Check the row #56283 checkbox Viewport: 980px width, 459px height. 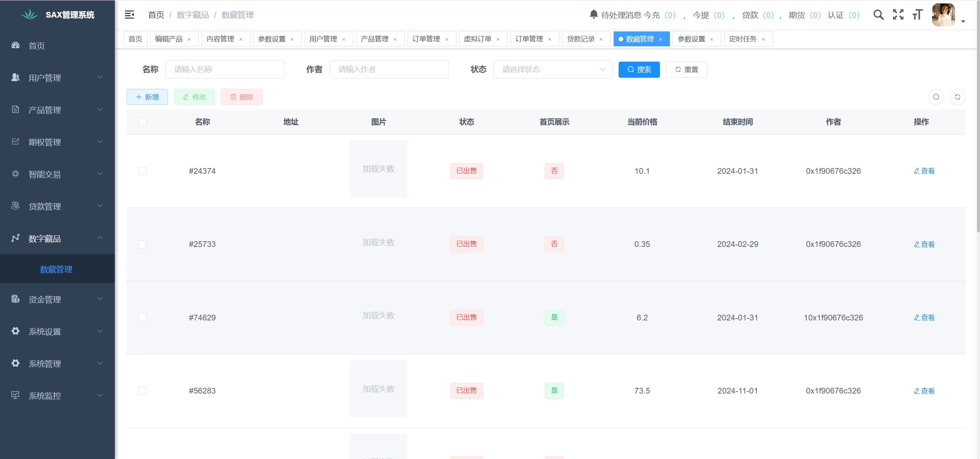tap(142, 391)
